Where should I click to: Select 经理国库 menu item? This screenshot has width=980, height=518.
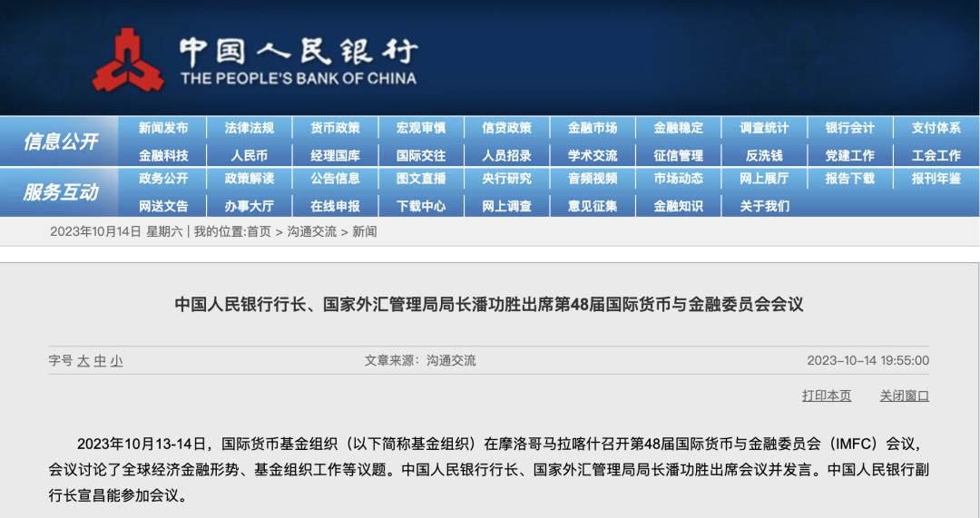tap(335, 156)
